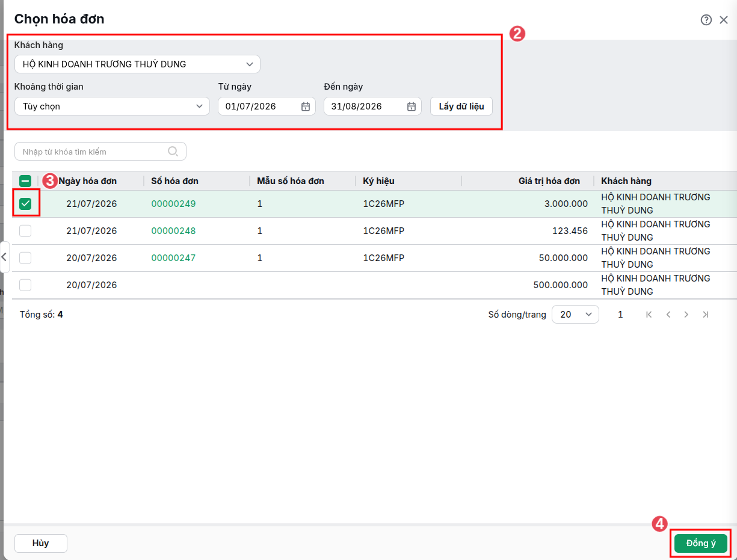
Task: Select page number 1 in pagination
Action: (620, 315)
